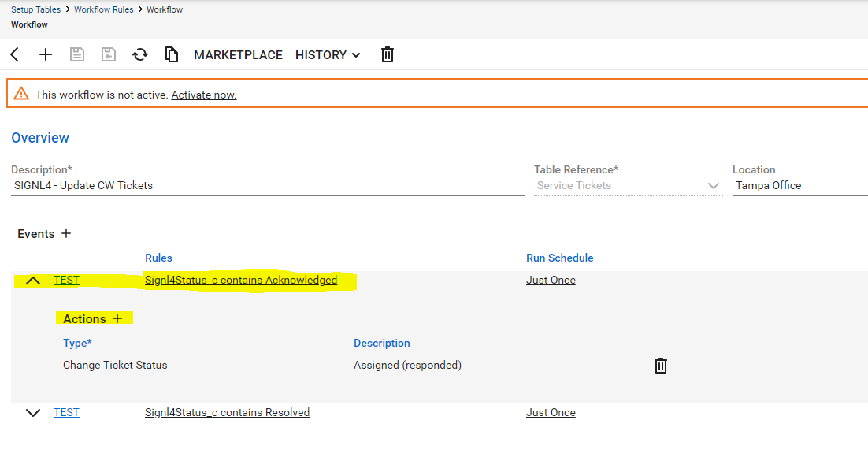Add a new event with the plus icon
Image resolution: width=868 pixels, height=461 pixels.
pos(66,233)
